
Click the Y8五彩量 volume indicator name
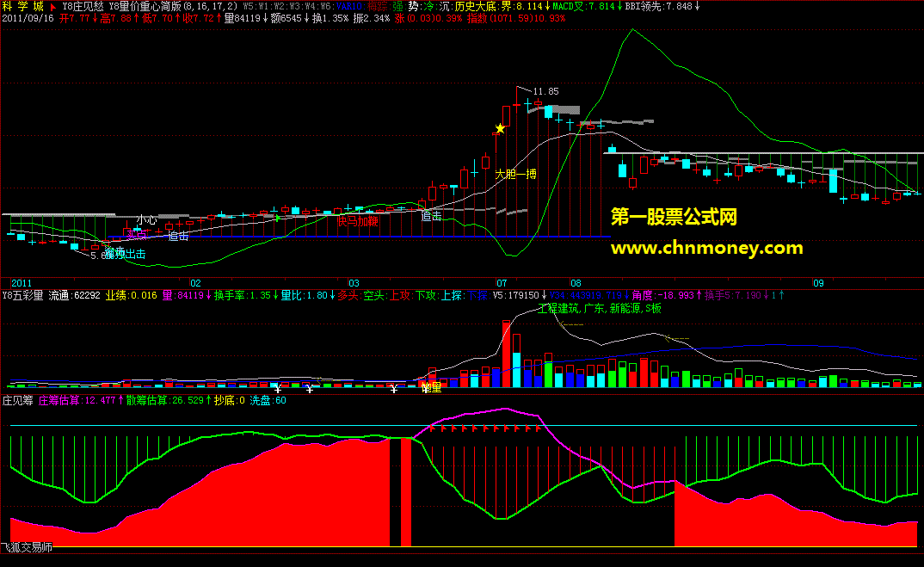point(23,295)
